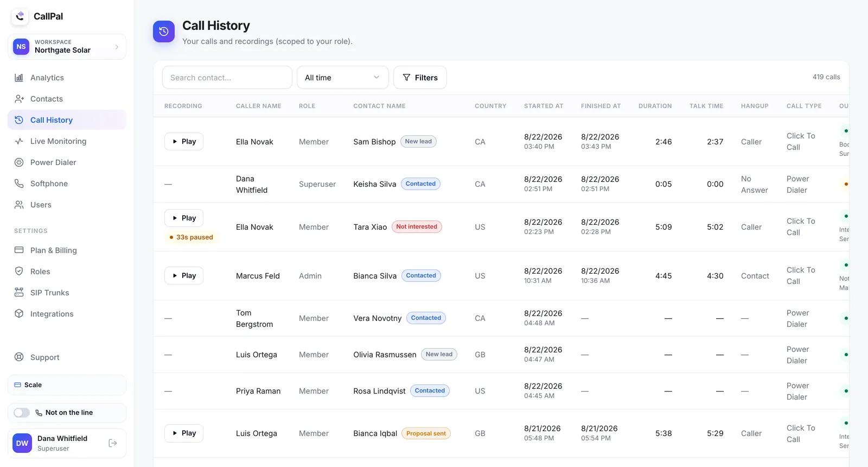The image size is (868, 467).
Task: Click the Contacts person-plus icon
Action: (x=19, y=99)
